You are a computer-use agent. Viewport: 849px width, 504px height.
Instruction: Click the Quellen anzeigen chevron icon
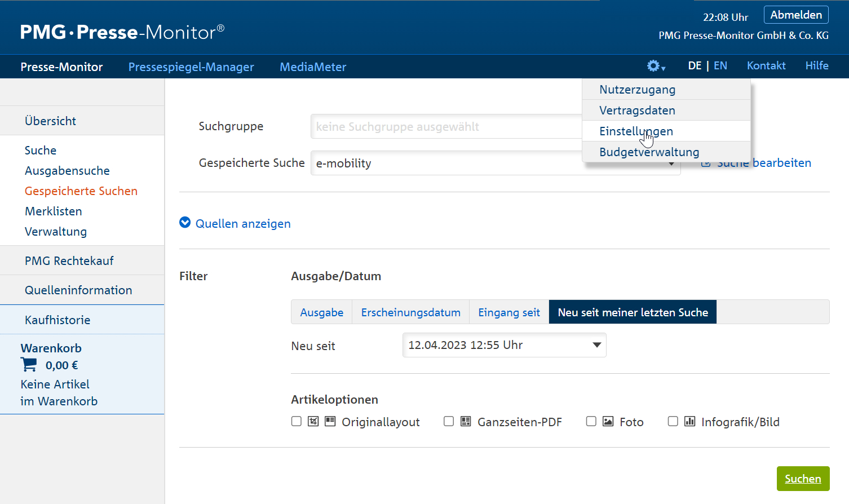click(185, 223)
